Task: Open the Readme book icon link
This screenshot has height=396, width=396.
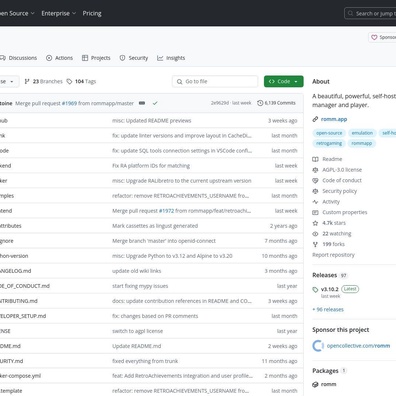Action: 315,159
